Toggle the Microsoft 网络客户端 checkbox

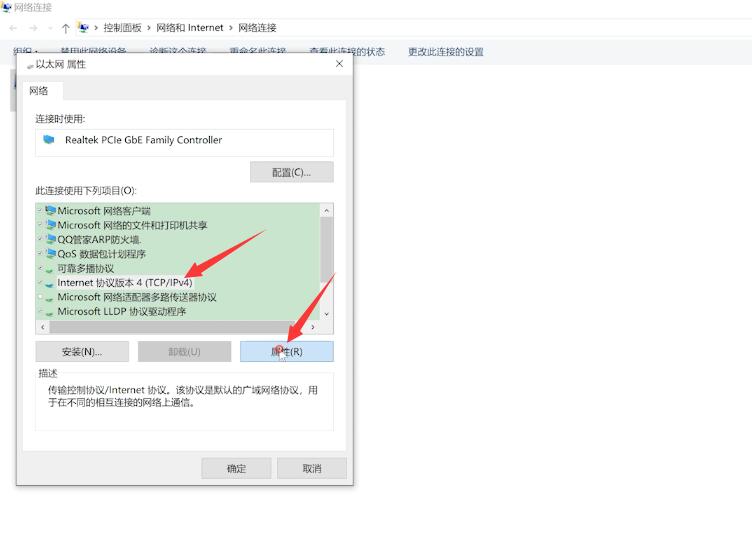(40, 211)
